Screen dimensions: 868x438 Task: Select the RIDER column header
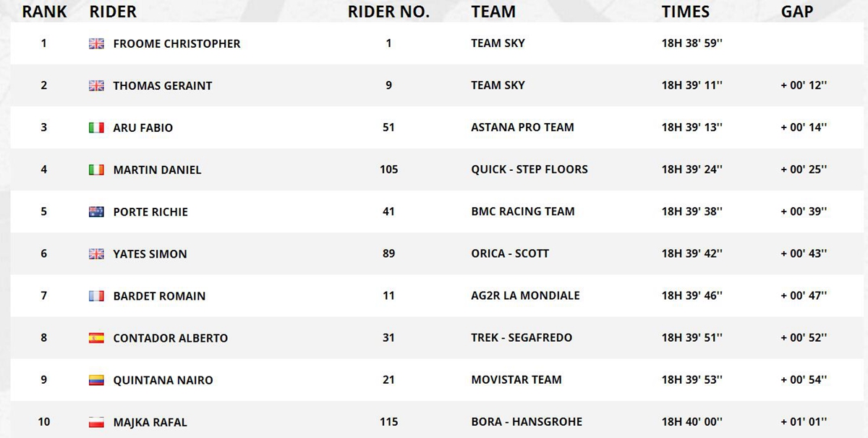[113, 12]
